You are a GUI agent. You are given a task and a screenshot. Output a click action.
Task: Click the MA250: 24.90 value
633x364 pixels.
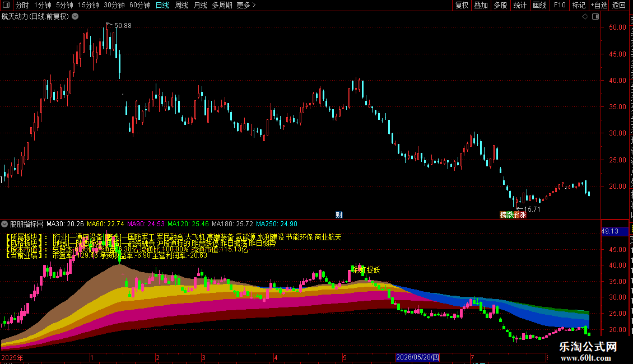pyautogui.click(x=277, y=224)
